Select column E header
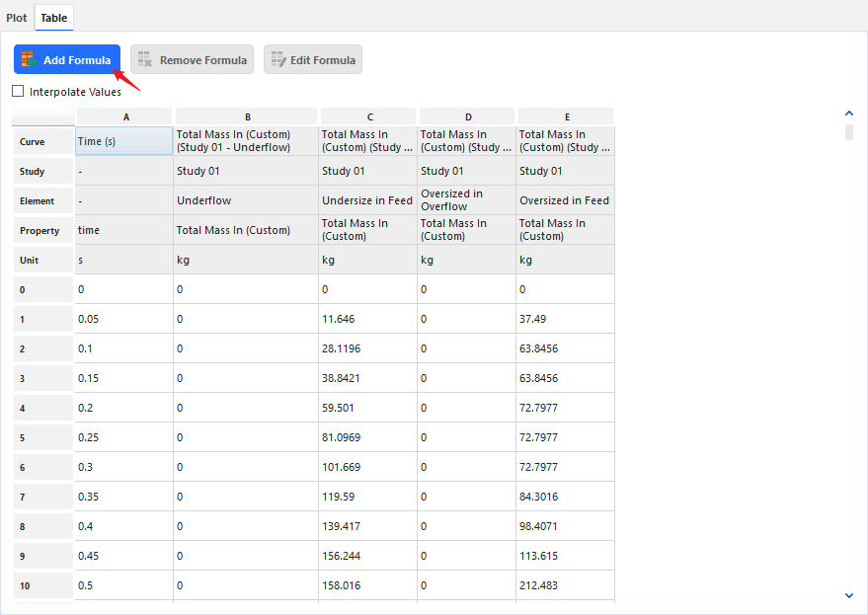868x615 pixels. click(565, 116)
